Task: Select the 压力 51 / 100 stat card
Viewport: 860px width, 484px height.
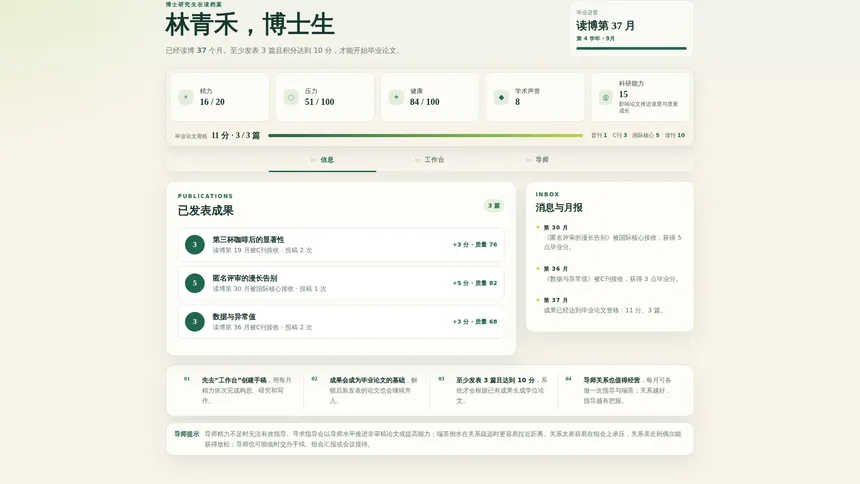Action: [x=325, y=97]
